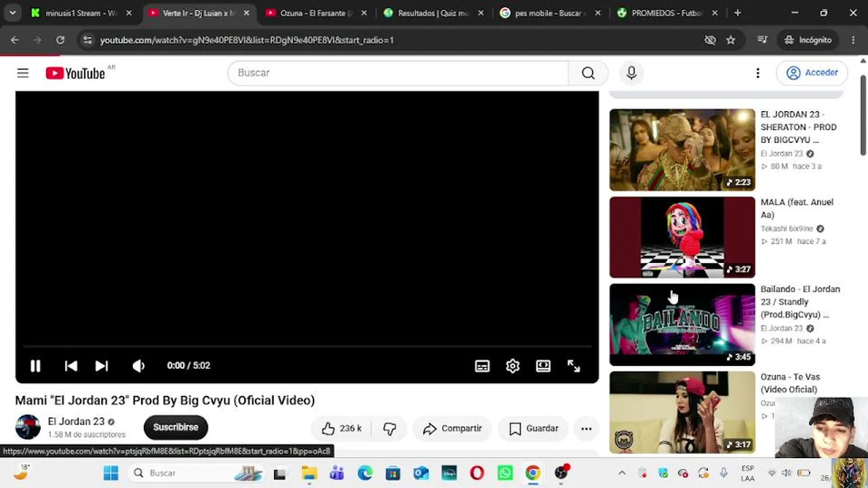The image size is (868, 488).
Task: Click the taskbar Buscar search box
Action: coord(196,473)
